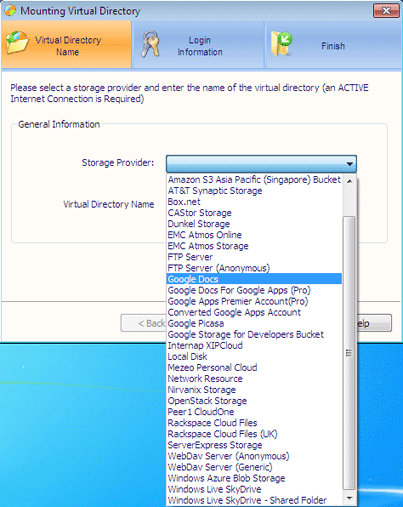
Task: Click the disabled Back button
Action: 144,323
